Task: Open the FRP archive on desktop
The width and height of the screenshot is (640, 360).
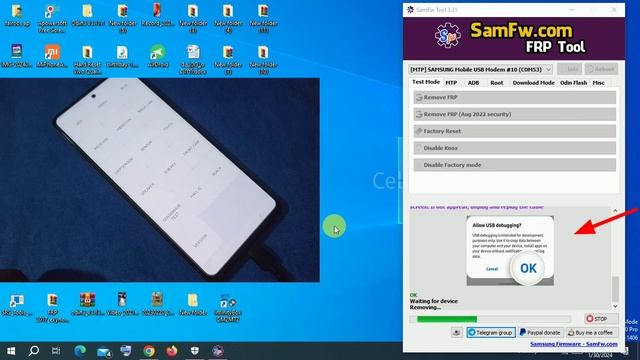Action: pos(52,308)
